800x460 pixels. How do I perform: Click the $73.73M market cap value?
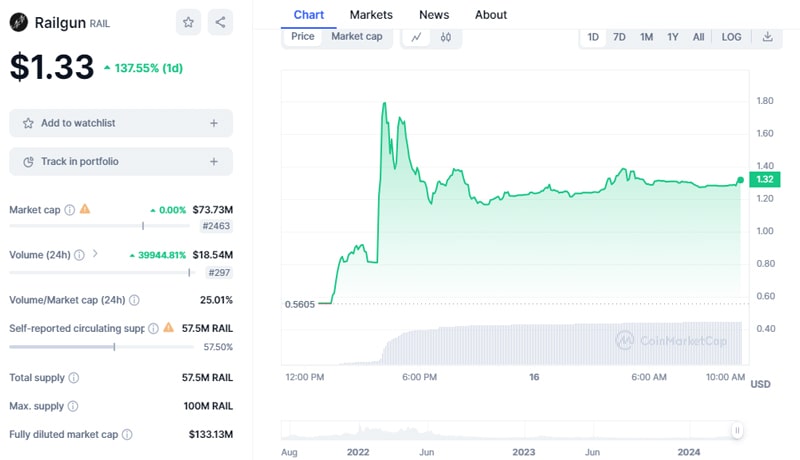(213, 210)
